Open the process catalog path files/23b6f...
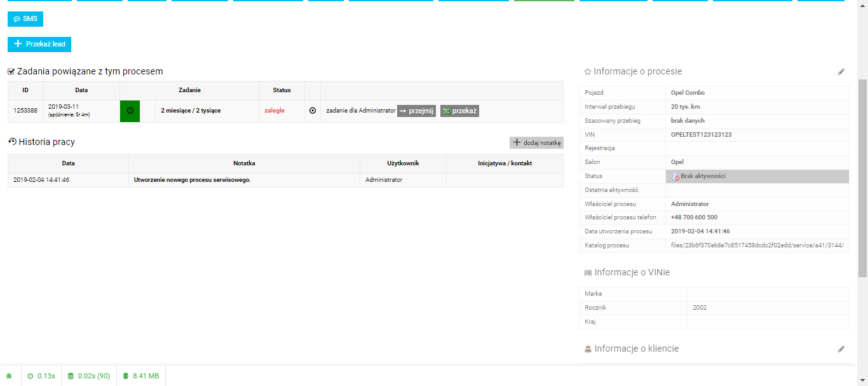Viewport: 868px width, 386px height. 757,245
